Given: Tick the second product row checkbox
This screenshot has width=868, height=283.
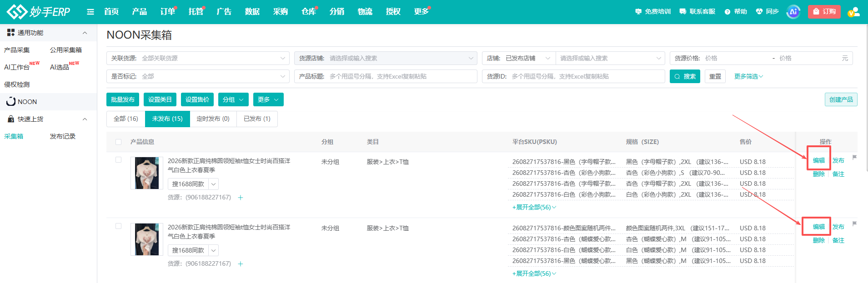Looking at the screenshot, I should [x=119, y=226].
